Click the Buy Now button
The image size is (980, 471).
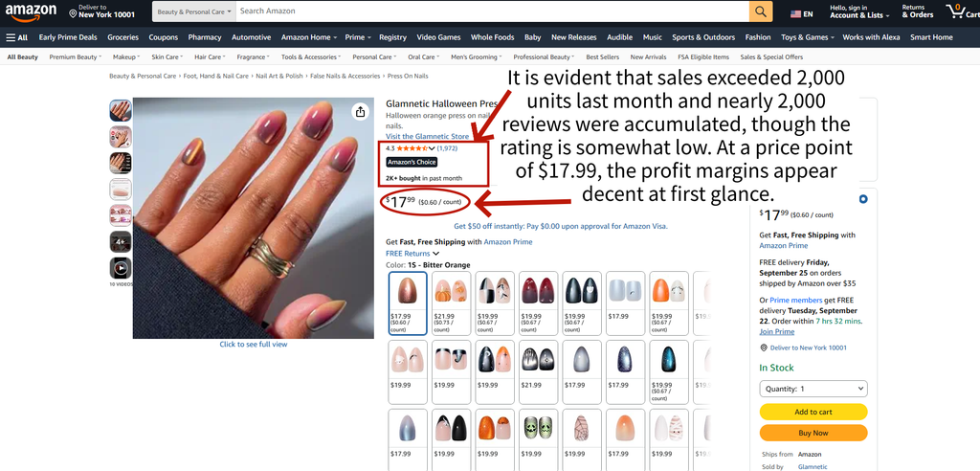click(813, 433)
